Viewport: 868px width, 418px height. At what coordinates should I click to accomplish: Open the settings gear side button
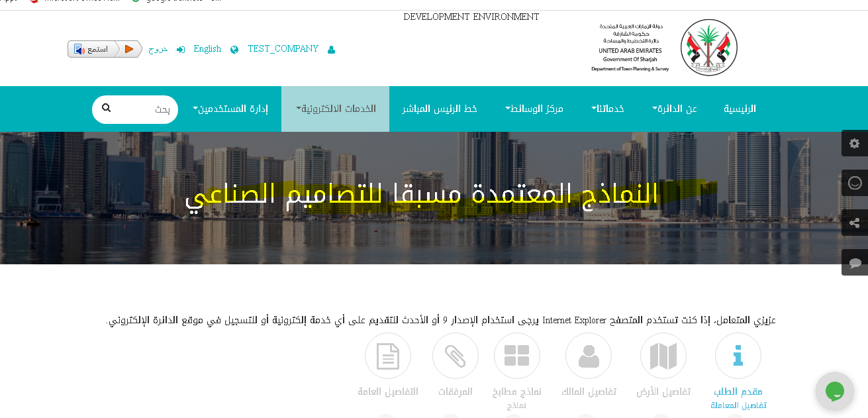pyautogui.click(x=855, y=143)
